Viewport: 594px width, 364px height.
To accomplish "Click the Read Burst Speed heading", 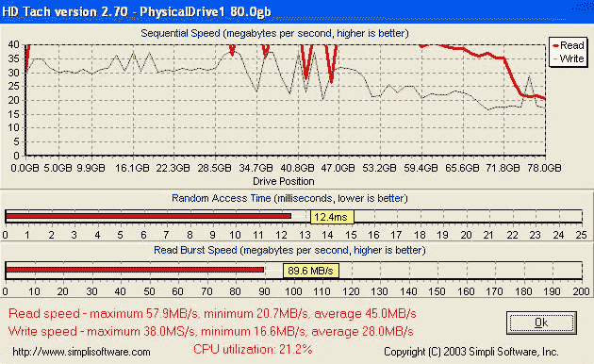I will [289, 250].
